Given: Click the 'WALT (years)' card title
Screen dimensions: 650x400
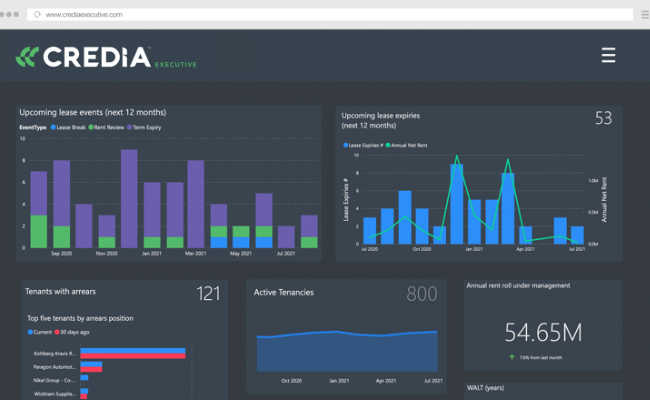Looking at the screenshot, I should [x=485, y=388].
